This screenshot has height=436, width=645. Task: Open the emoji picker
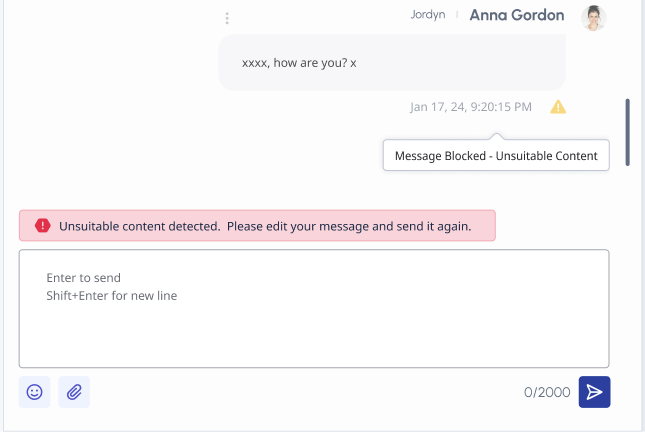pyautogui.click(x=34, y=392)
